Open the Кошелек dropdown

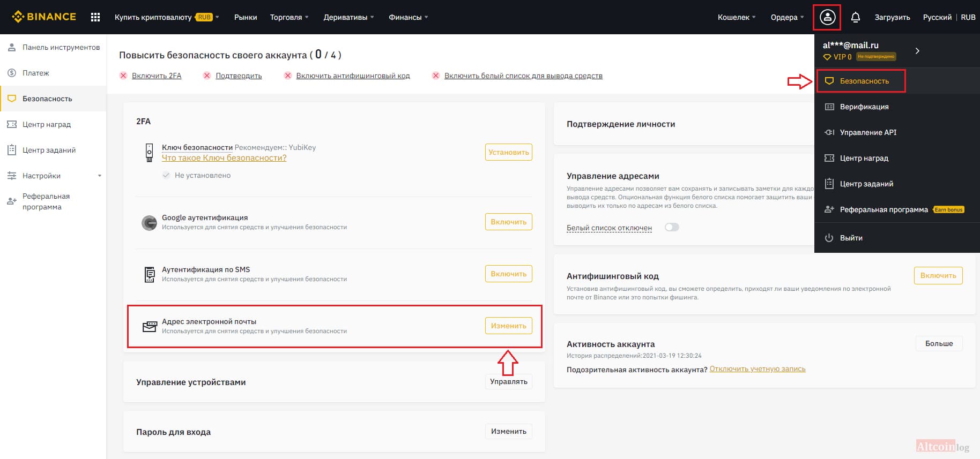(x=737, y=17)
